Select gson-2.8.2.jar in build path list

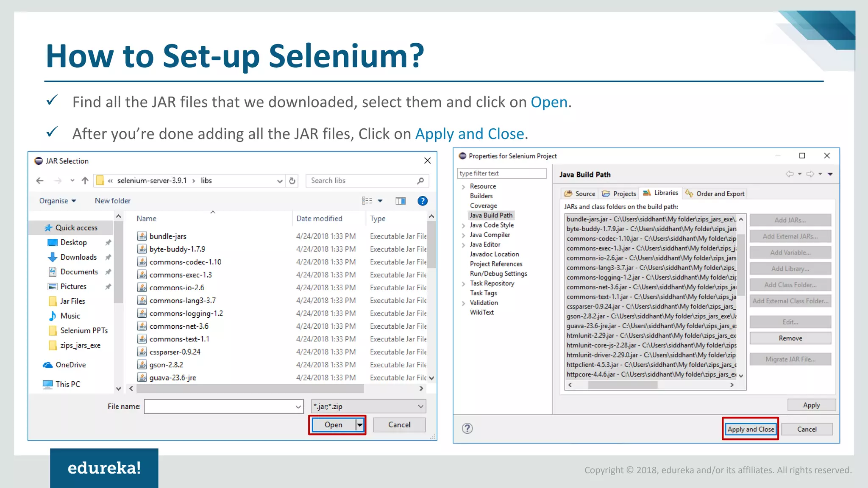(x=651, y=316)
